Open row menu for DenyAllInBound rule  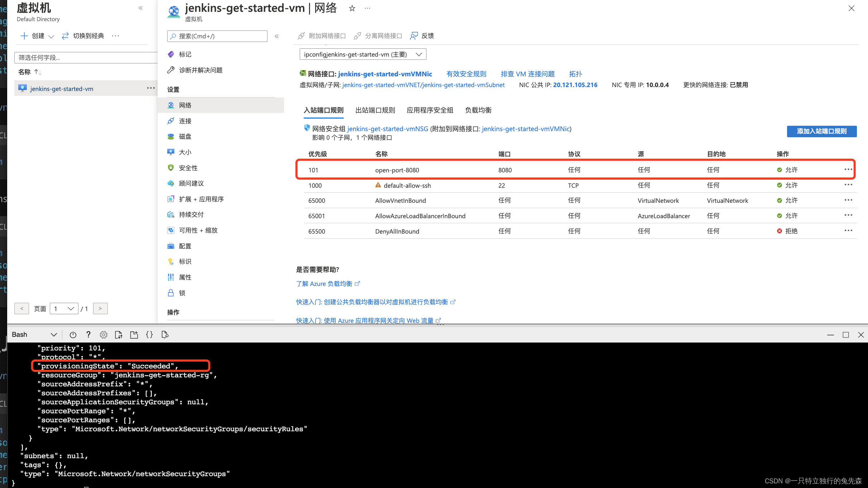point(848,231)
